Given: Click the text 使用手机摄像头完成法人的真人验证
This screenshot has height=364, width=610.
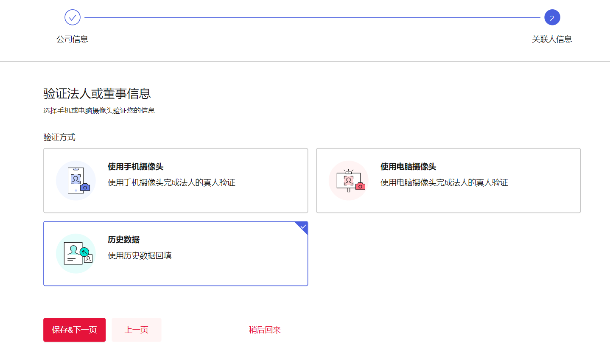Looking at the screenshot, I should (171, 182).
